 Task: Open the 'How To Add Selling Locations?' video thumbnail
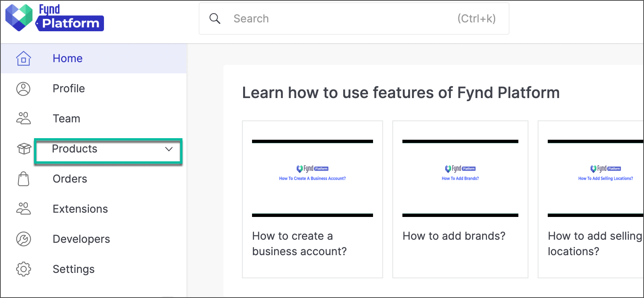pos(596,178)
